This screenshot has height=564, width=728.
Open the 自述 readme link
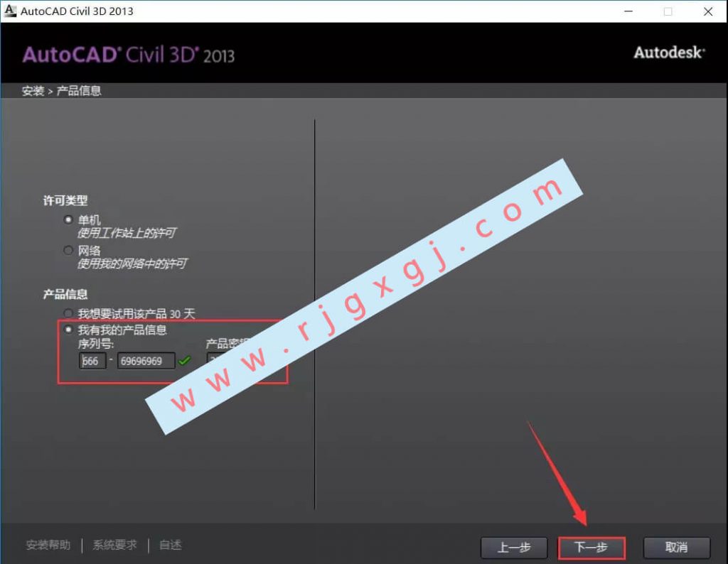171,545
